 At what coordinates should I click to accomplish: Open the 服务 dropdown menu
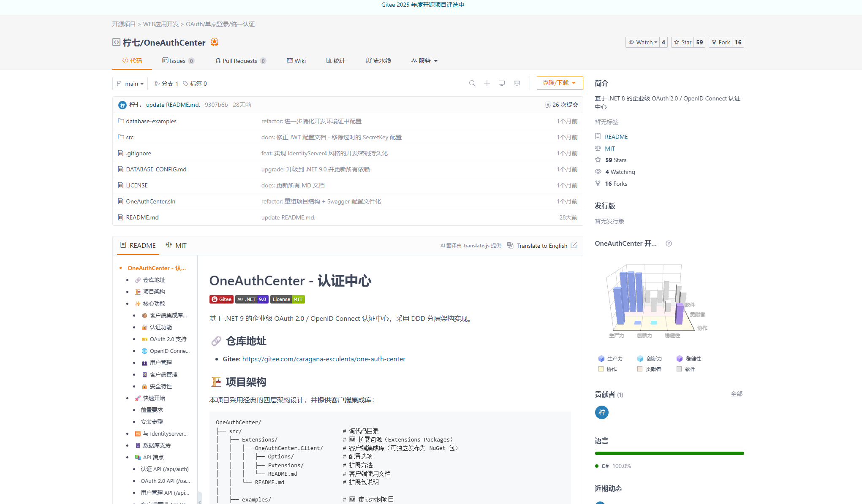(424, 61)
